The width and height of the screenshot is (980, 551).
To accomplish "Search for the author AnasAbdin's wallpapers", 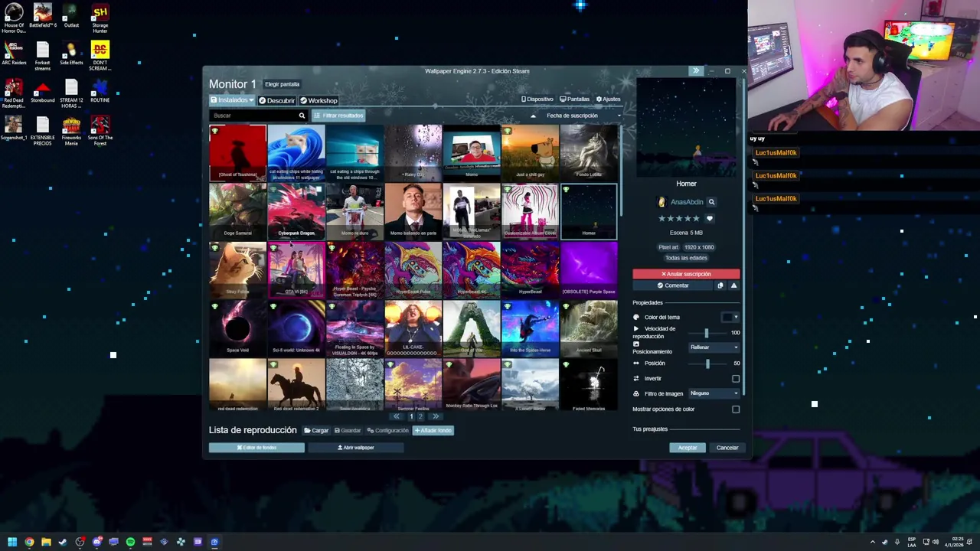I will (711, 202).
